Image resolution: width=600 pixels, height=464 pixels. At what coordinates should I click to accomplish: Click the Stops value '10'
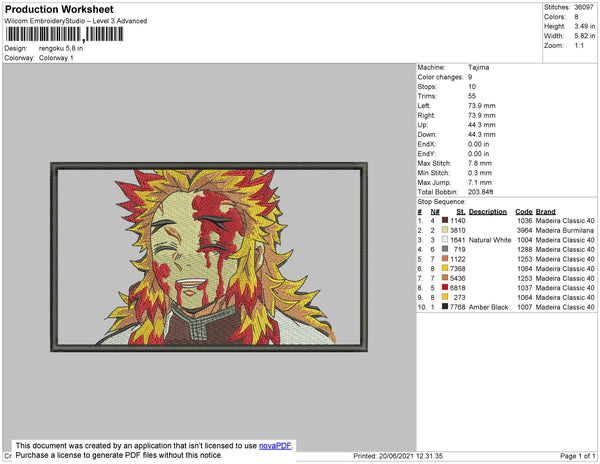tap(472, 86)
